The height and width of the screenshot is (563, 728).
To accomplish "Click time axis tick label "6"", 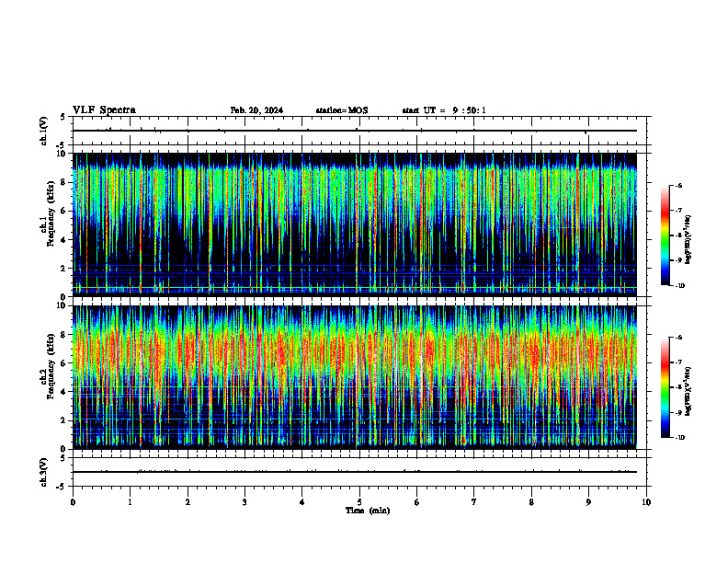I will 417,502.
